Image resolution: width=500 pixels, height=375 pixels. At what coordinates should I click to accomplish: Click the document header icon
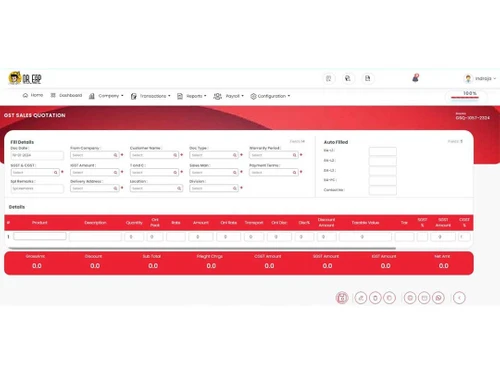367,78
